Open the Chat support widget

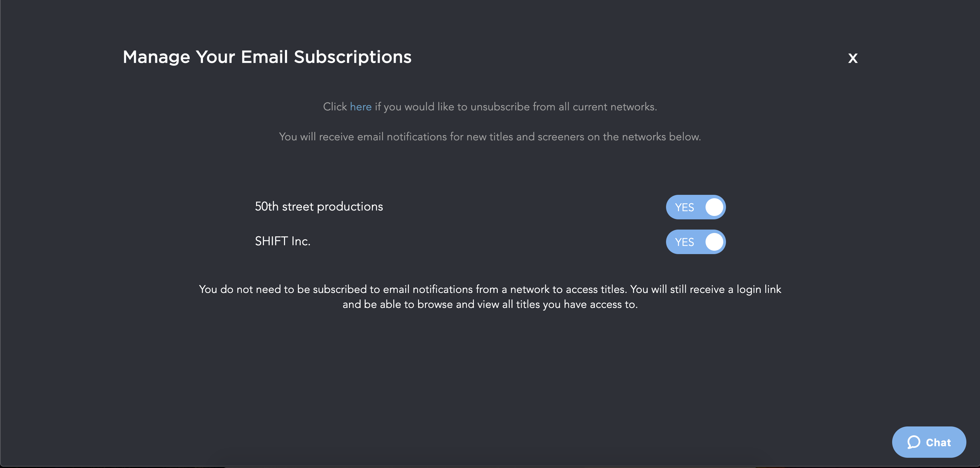coord(929,442)
